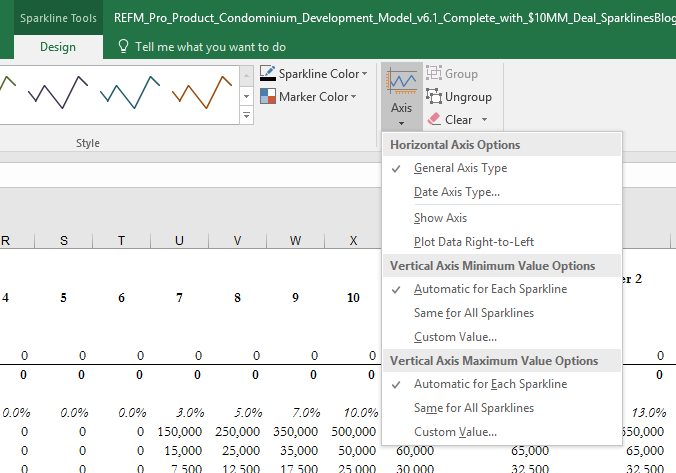Click the cell showing 350,000
Viewport: 676px width, 473px height.
pyautogui.click(x=295, y=432)
